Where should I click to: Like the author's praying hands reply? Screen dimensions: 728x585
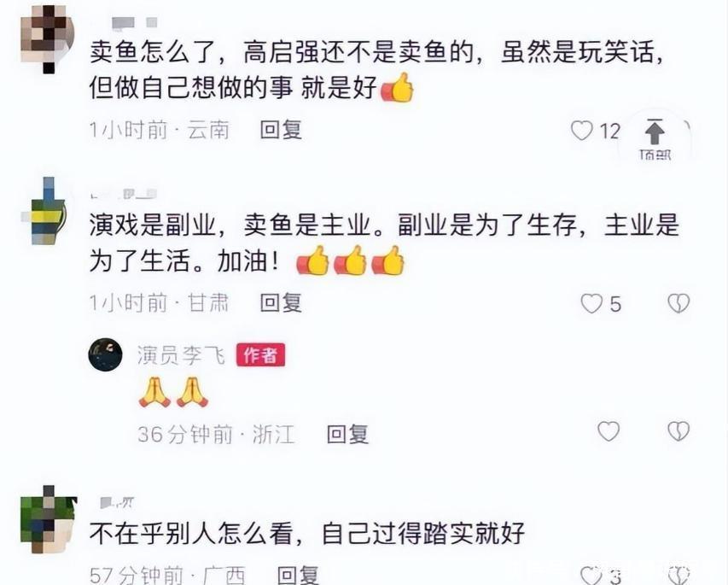609,431
